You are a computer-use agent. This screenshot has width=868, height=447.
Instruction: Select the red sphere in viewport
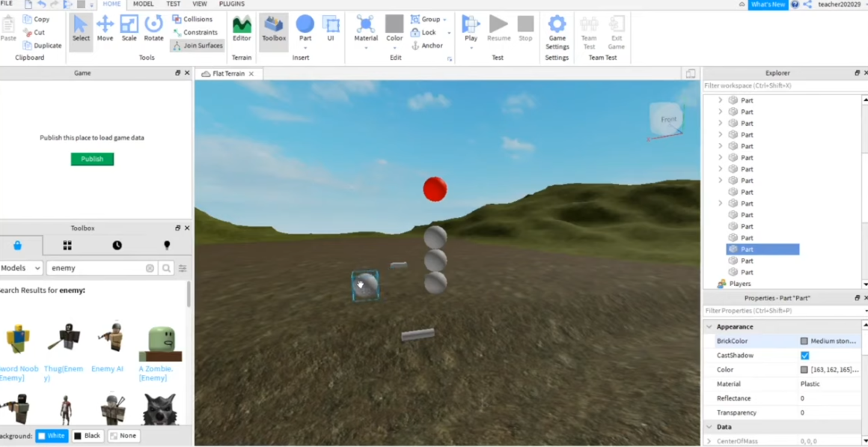[x=435, y=189]
